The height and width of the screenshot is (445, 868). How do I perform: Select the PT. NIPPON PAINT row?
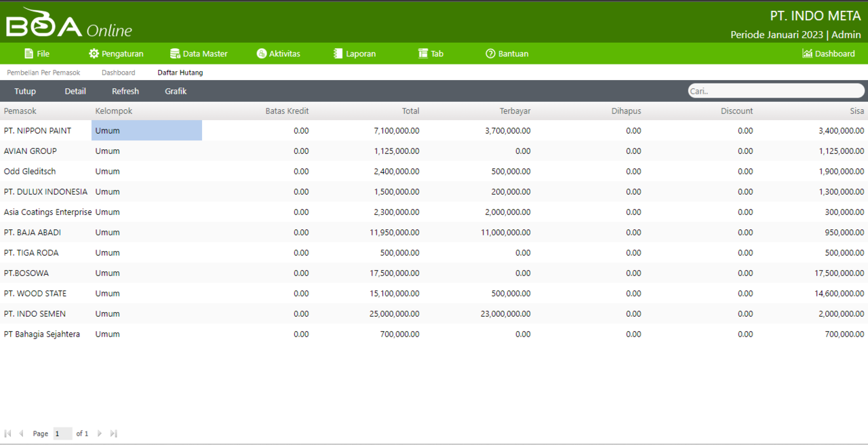tap(434, 130)
